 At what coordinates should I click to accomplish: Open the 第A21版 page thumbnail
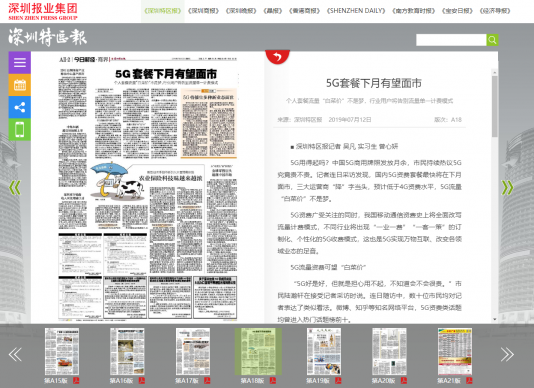click(x=455, y=351)
